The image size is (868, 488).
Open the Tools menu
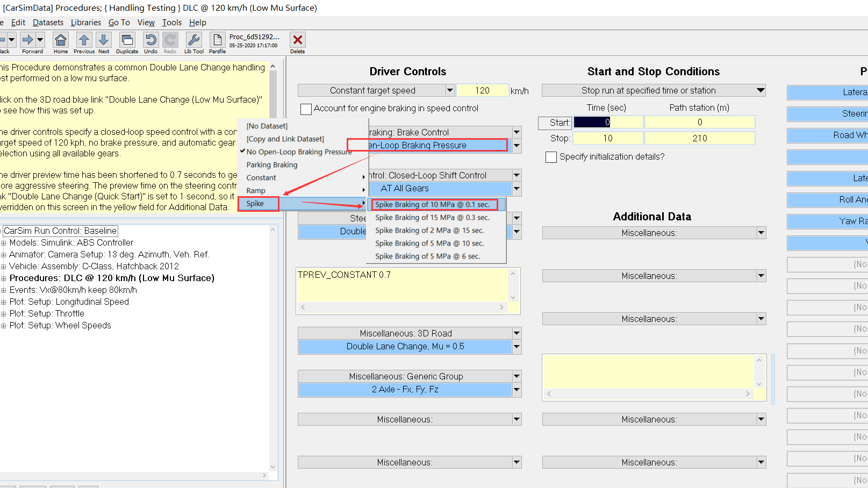point(172,23)
